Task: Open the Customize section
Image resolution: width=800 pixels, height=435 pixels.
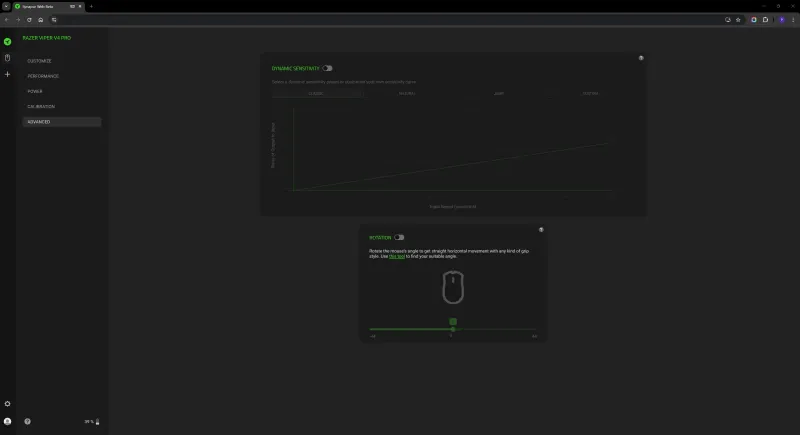Action: [x=40, y=61]
